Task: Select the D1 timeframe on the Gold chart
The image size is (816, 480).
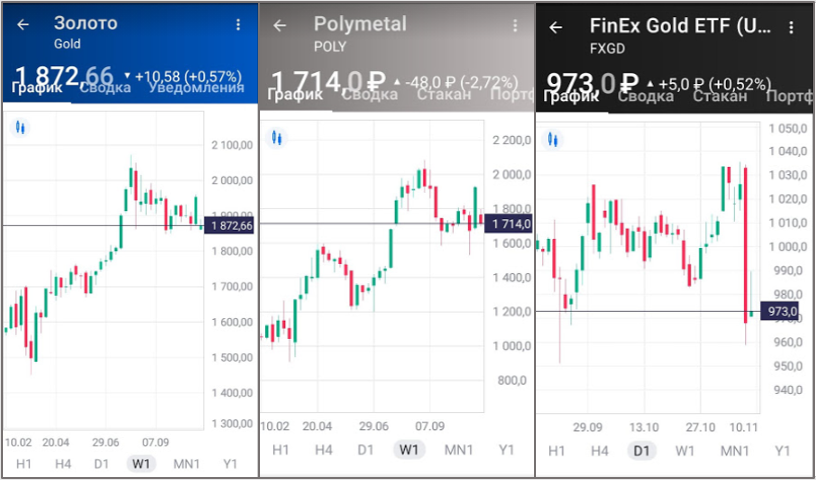Action: pos(100,463)
